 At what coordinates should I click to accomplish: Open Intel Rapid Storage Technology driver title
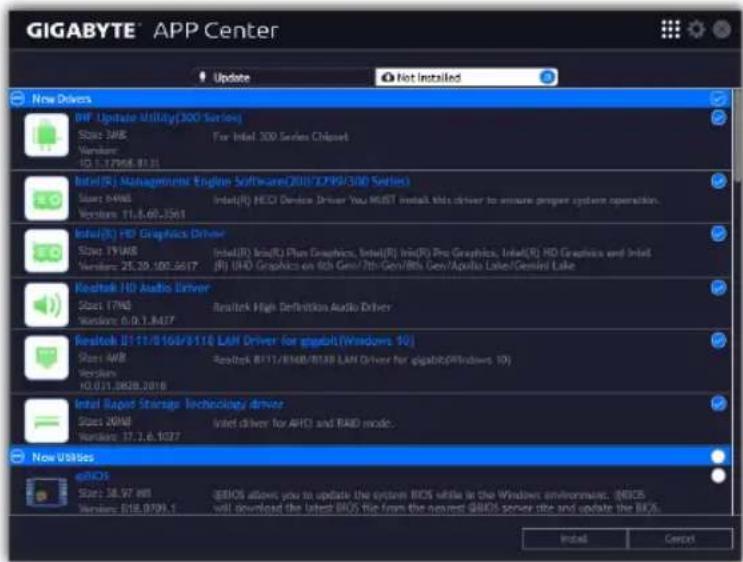tap(179, 404)
